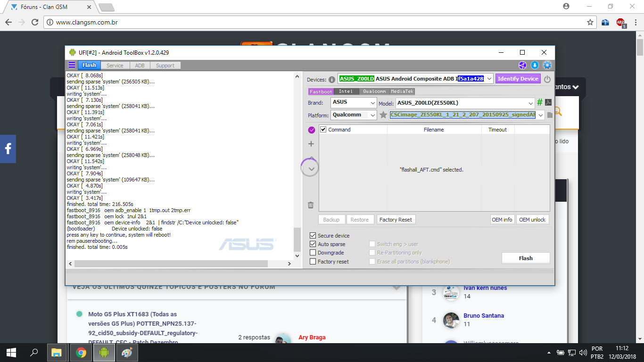Viewport: 644px width, 362px height.
Task: Click the OEM info button
Action: tap(502, 220)
